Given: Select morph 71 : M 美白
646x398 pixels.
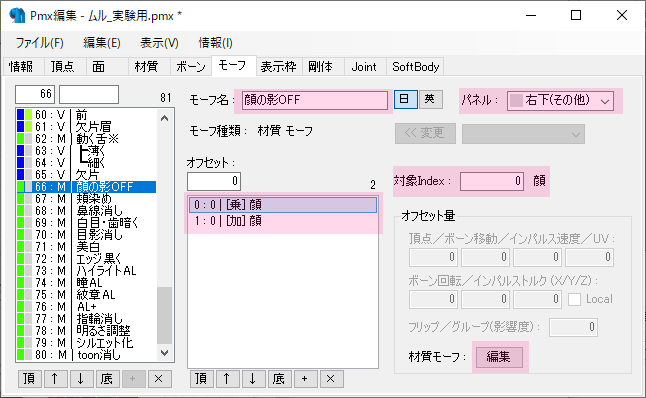Looking at the screenshot, I should (86, 246).
